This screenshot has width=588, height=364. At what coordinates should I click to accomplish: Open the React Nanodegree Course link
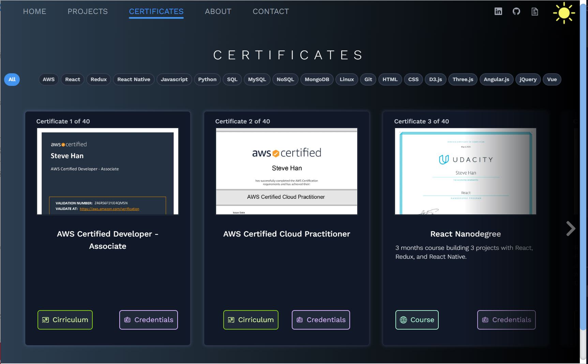(417, 320)
